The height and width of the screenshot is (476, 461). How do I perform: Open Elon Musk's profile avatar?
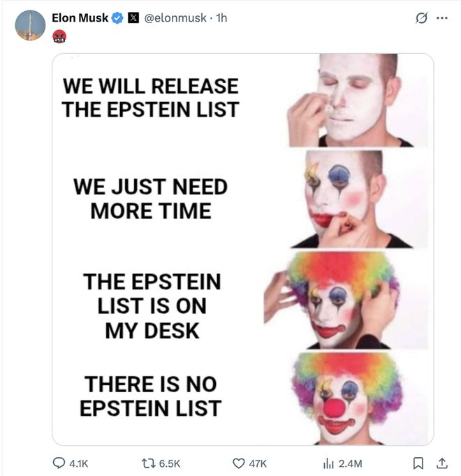[30, 25]
